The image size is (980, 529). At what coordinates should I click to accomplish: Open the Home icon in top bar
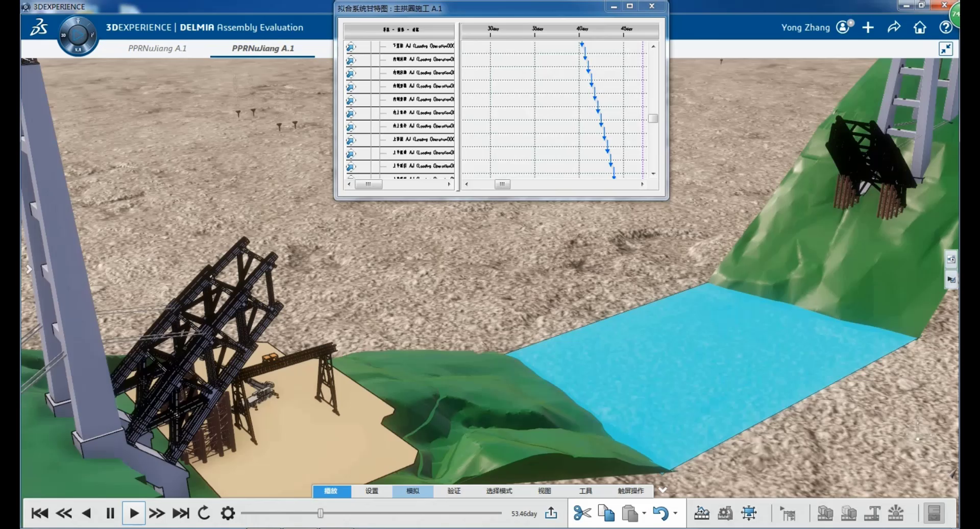pyautogui.click(x=920, y=28)
